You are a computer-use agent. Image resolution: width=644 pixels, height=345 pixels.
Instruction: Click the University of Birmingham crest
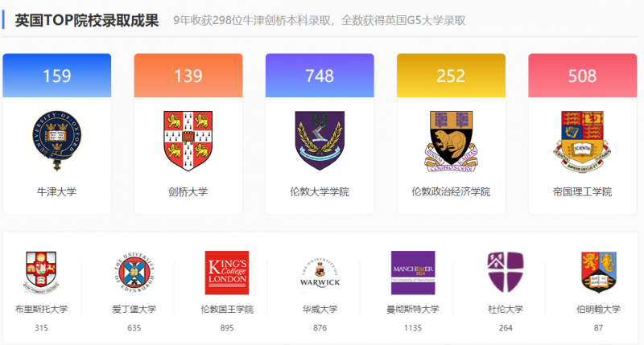pyautogui.click(x=598, y=272)
